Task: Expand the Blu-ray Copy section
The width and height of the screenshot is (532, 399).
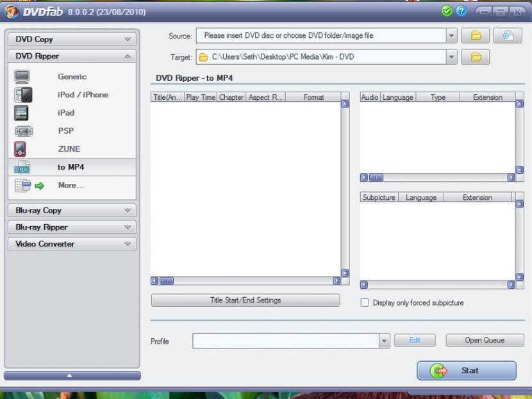Action: click(72, 211)
